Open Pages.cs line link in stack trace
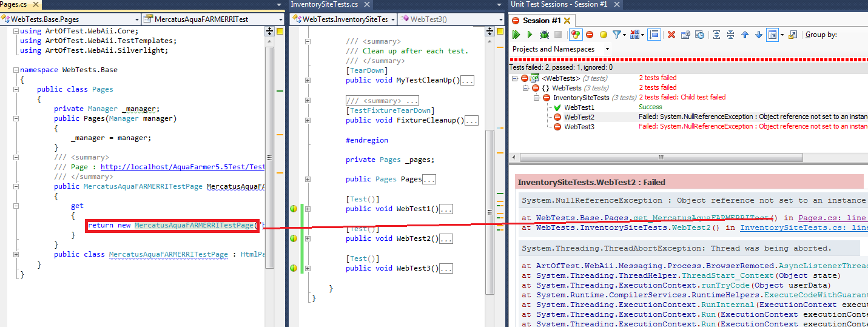868x327 pixels. [833, 218]
